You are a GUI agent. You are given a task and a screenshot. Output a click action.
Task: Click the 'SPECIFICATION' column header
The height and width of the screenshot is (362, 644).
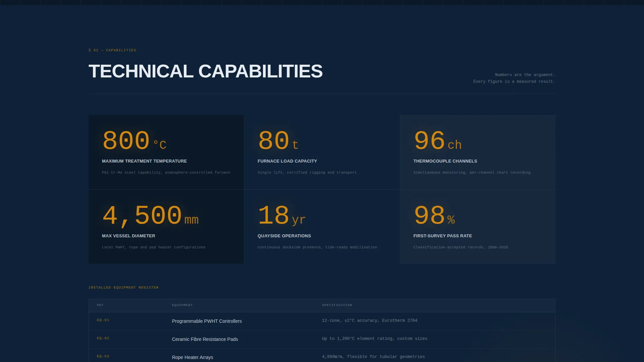[337, 305]
